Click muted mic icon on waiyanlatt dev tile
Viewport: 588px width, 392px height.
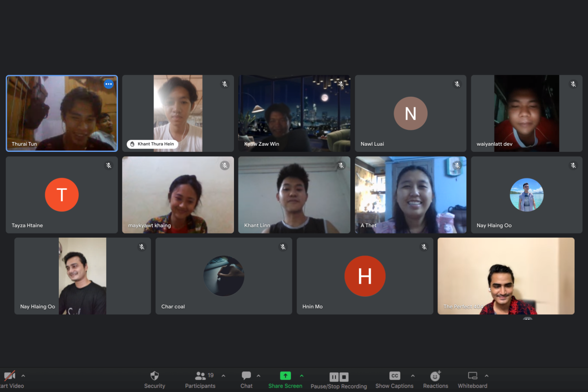coord(573,84)
